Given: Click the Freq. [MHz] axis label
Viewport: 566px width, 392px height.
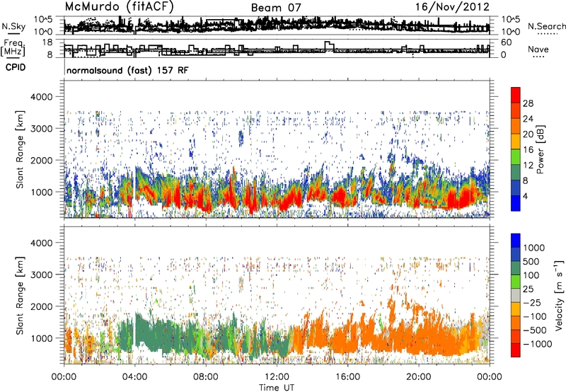Looking at the screenshot, I should (x=13, y=48).
